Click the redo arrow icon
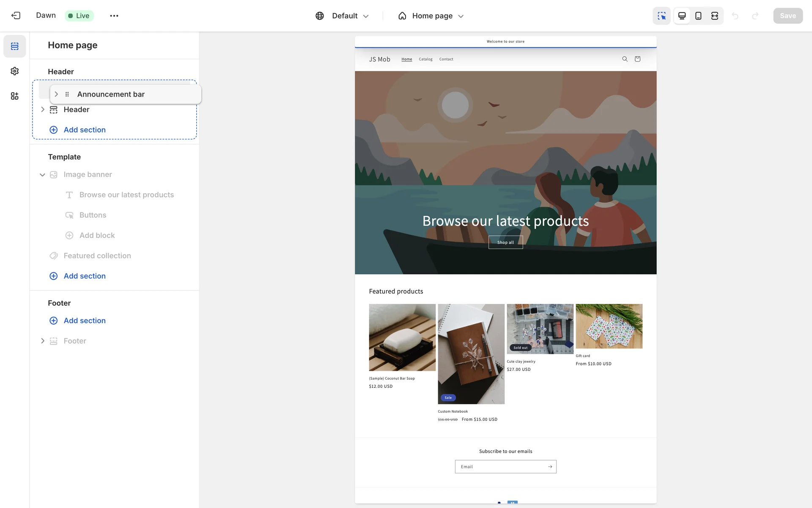Viewport: 812px width, 508px height. (x=755, y=16)
